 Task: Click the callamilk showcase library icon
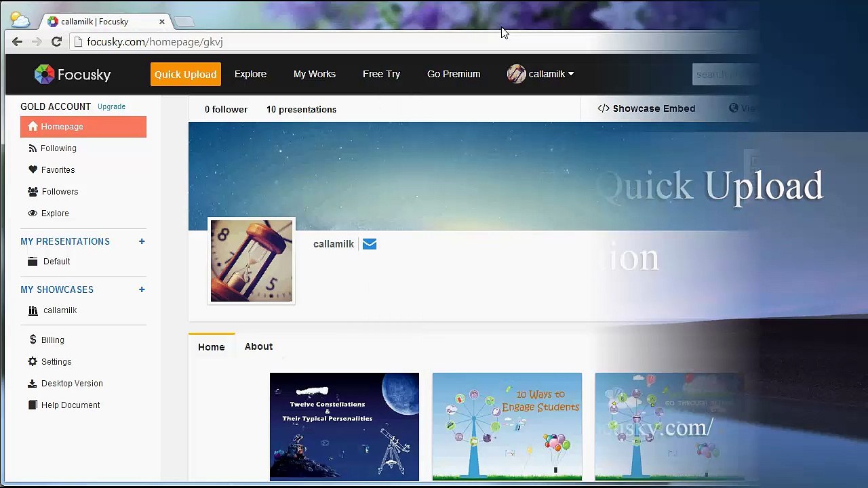[x=33, y=310]
